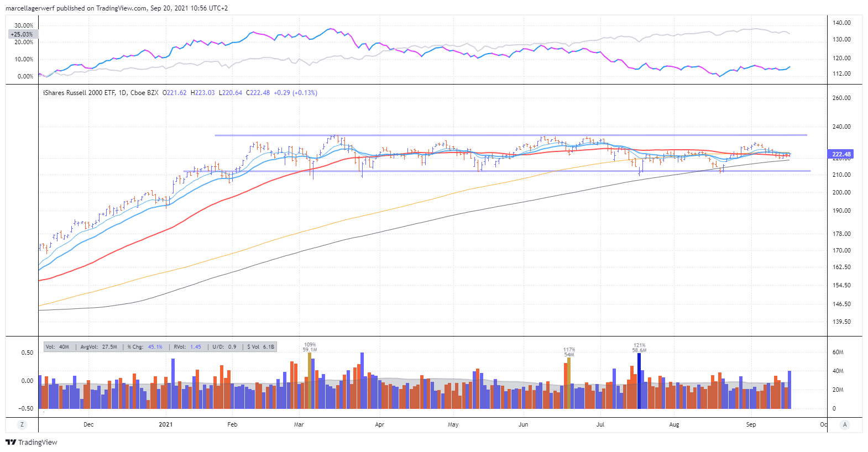Click the Sep label on time axis
Screen dimensions: 868x452
click(751, 424)
